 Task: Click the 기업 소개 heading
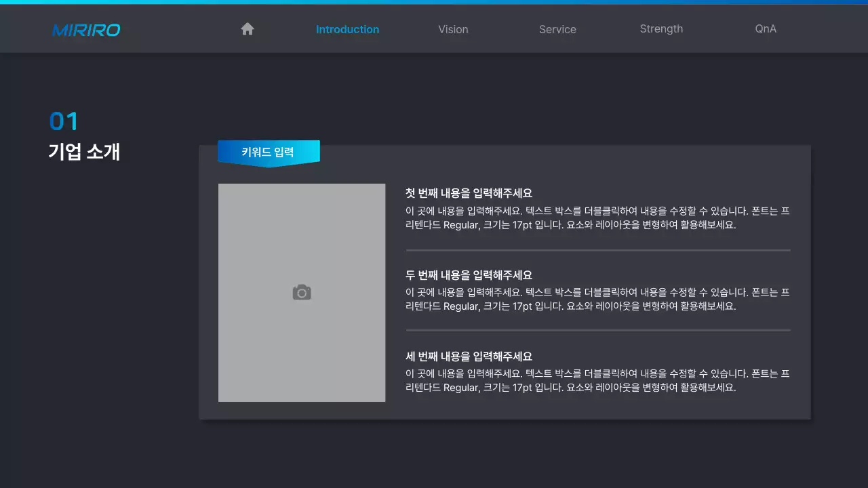tap(84, 152)
